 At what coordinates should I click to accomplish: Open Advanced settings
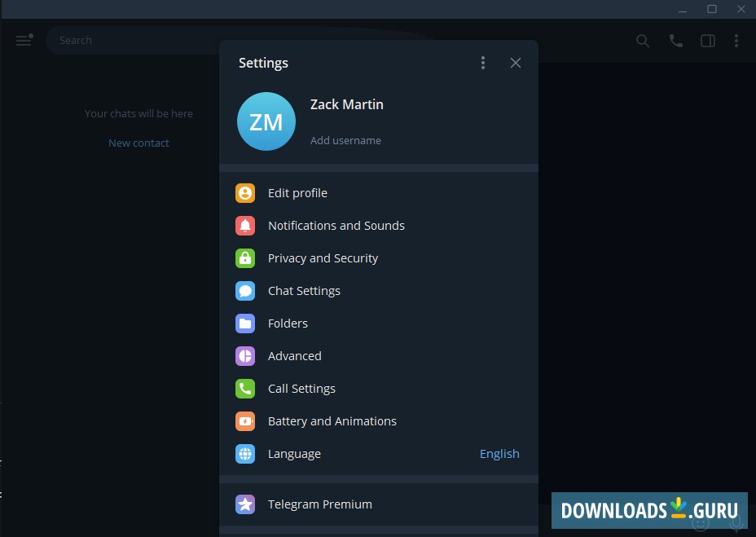click(x=379, y=356)
